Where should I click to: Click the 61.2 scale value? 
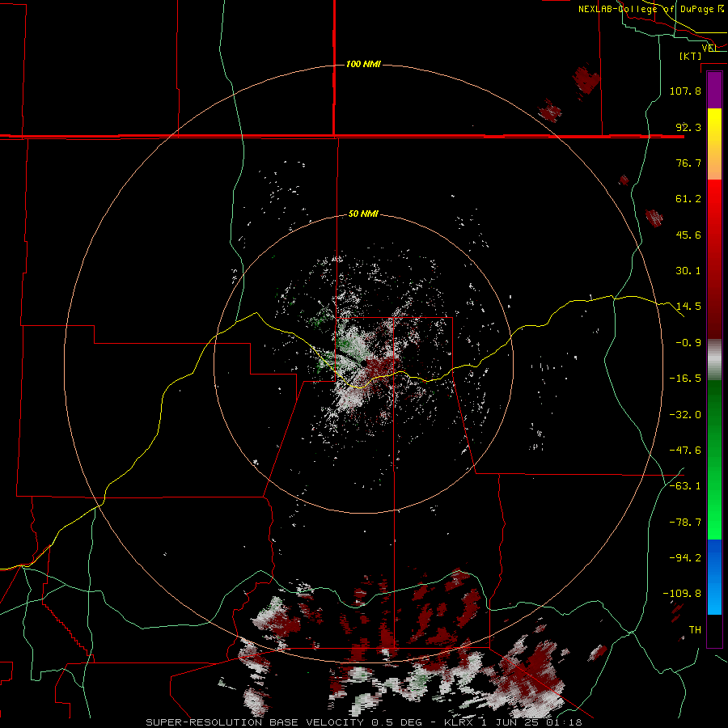(x=688, y=199)
